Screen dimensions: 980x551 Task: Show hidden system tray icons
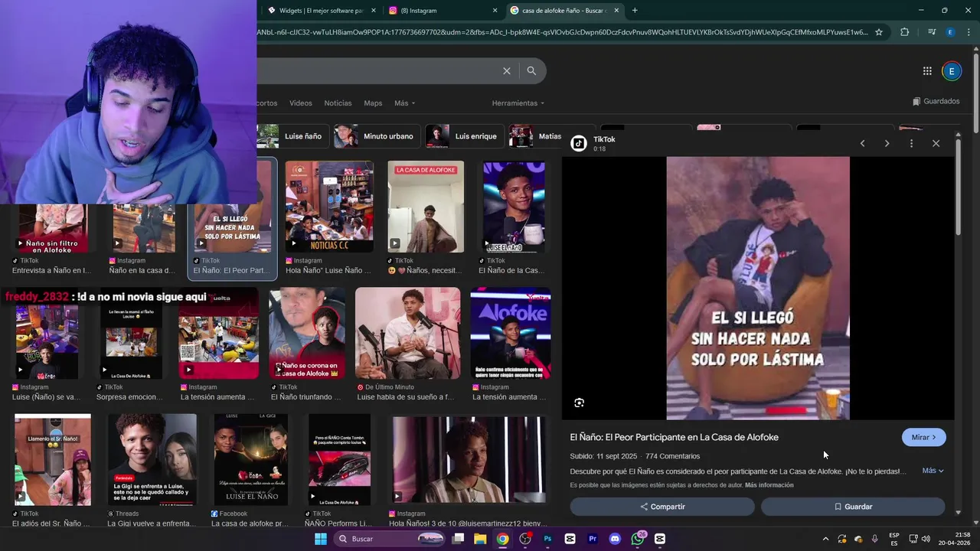coord(825,539)
